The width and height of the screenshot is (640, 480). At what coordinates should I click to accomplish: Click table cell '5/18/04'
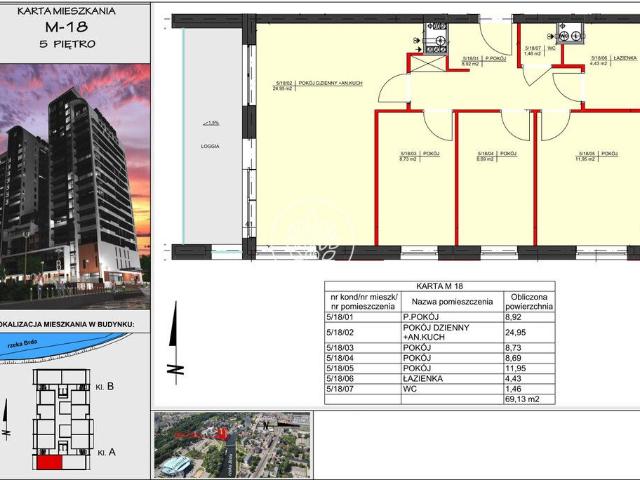click(x=340, y=358)
